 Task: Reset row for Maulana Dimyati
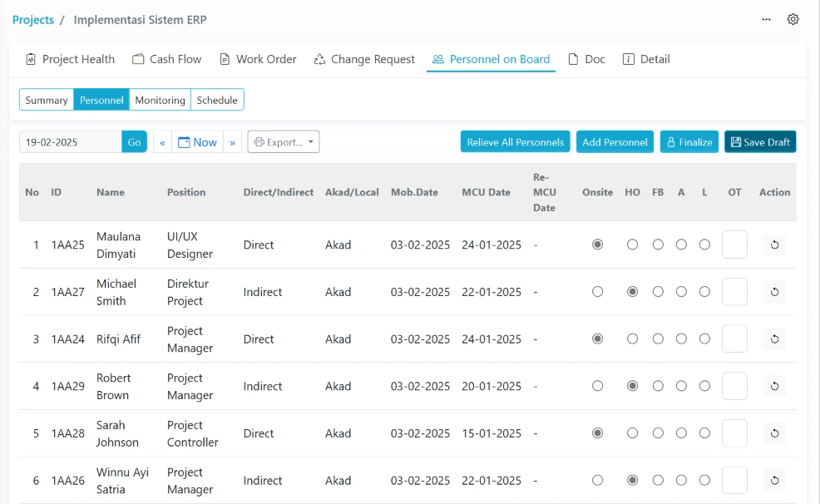pos(774,245)
